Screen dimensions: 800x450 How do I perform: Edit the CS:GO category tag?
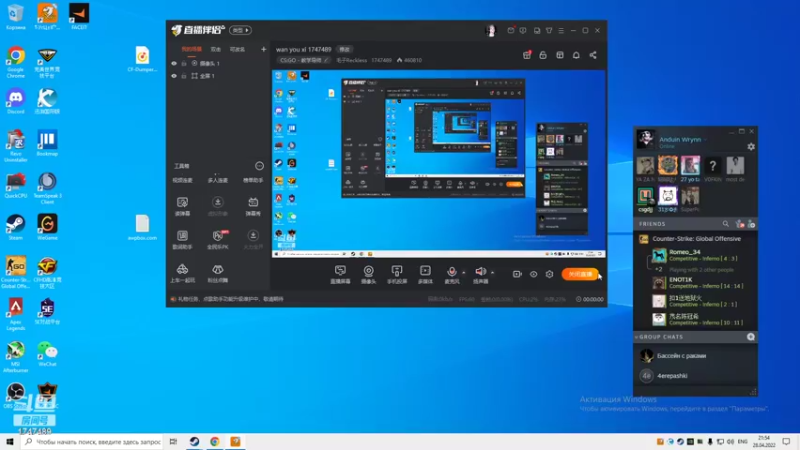(x=304, y=60)
